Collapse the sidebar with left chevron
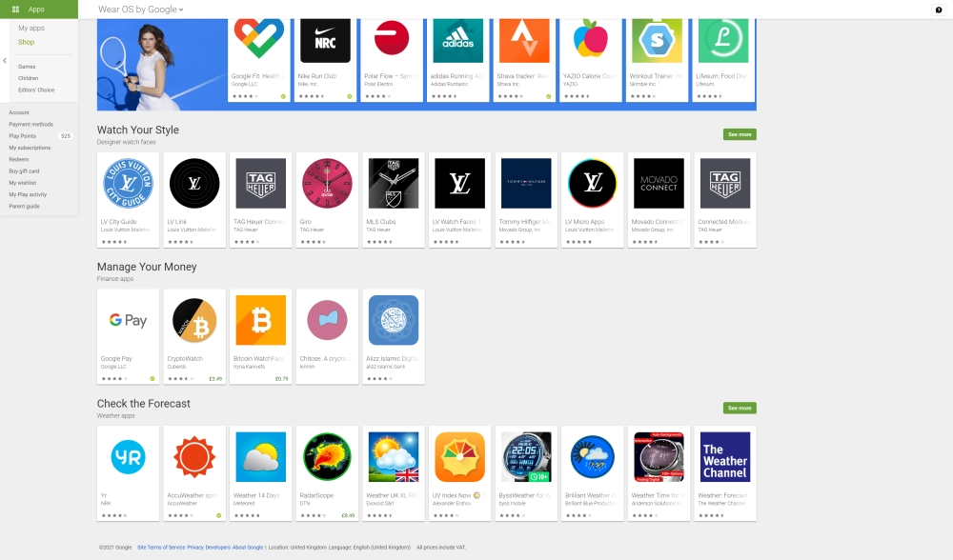Image resolution: width=953 pixels, height=560 pixels. (x=5, y=60)
